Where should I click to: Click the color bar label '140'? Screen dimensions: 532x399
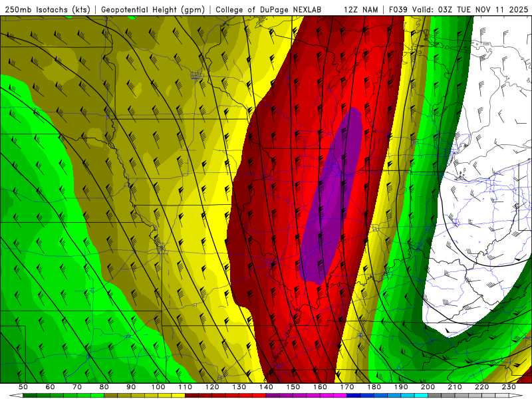[266, 387]
